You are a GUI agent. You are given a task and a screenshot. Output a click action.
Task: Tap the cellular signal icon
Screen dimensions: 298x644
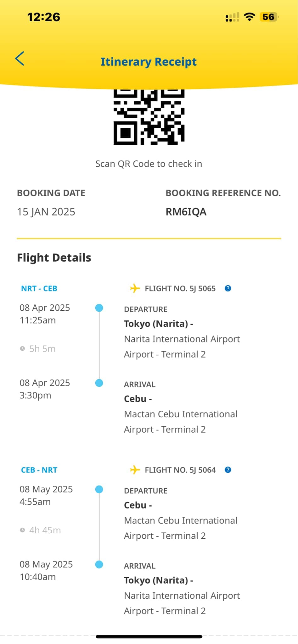pyautogui.click(x=232, y=17)
